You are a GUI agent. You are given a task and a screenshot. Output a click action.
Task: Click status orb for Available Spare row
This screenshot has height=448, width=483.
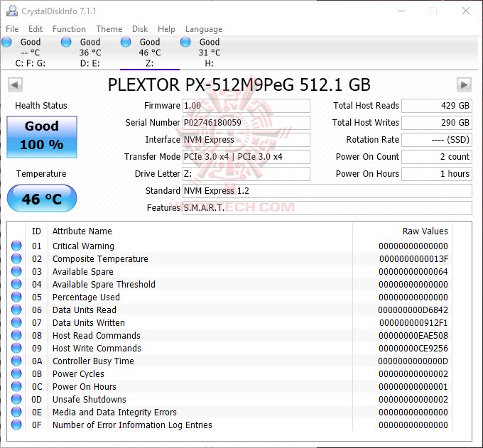pyautogui.click(x=16, y=271)
